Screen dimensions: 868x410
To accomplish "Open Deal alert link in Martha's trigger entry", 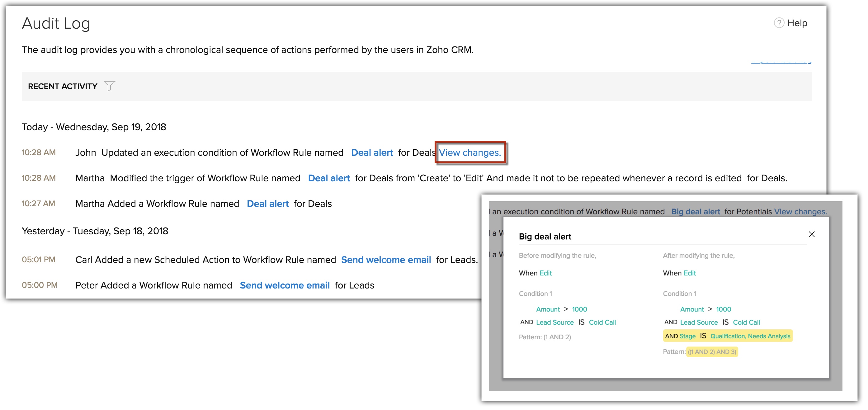I will point(329,179).
